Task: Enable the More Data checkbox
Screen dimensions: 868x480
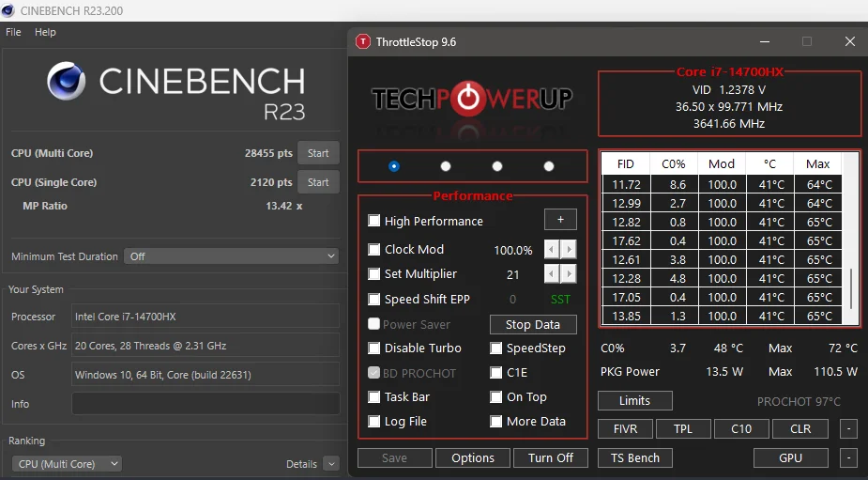Action: [x=496, y=421]
